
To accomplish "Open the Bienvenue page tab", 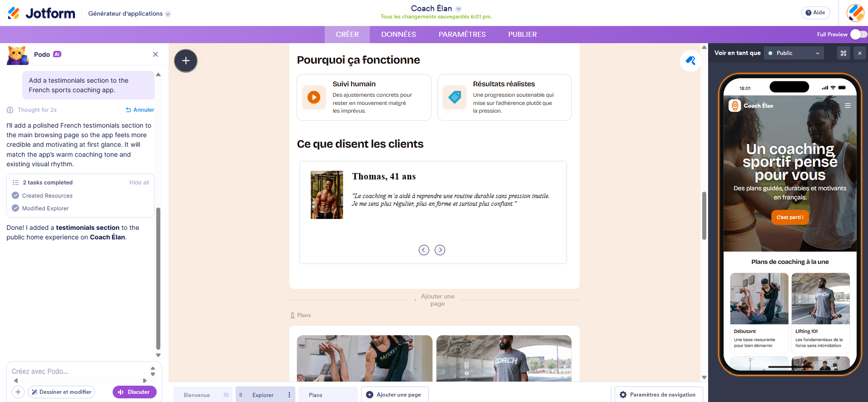I will tap(197, 395).
